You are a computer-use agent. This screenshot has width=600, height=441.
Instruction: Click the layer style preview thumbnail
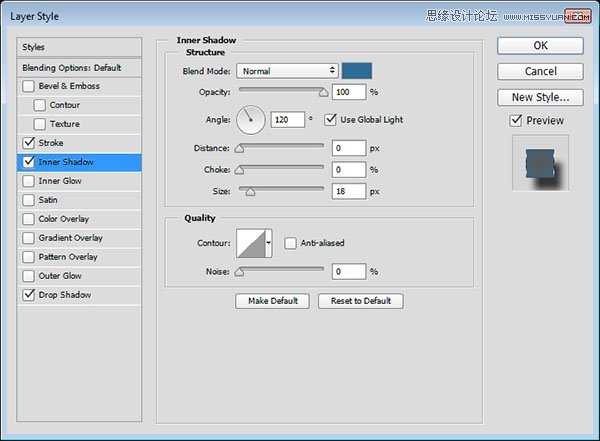(x=540, y=163)
